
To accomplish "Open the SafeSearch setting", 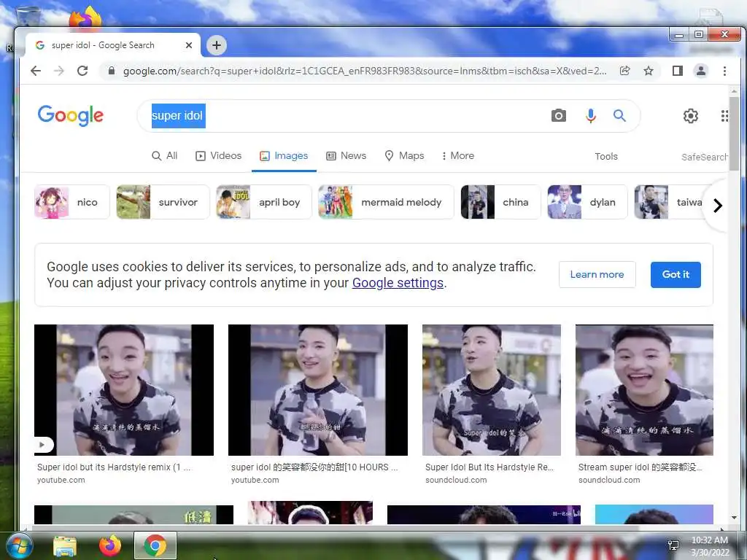I will pyautogui.click(x=704, y=157).
